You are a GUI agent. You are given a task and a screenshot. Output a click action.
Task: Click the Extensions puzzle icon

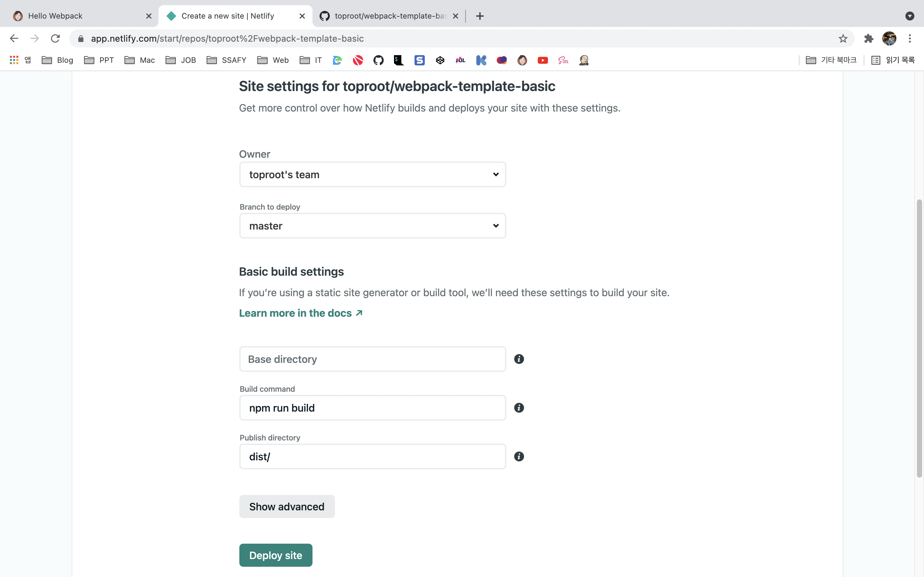pyautogui.click(x=868, y=38)
